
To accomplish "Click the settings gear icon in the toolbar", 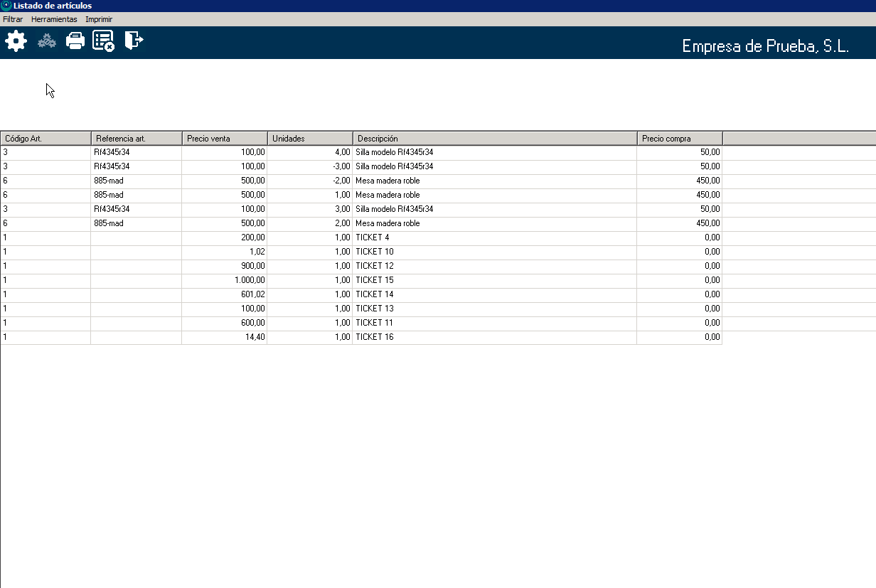I will [x=16, y=41].
